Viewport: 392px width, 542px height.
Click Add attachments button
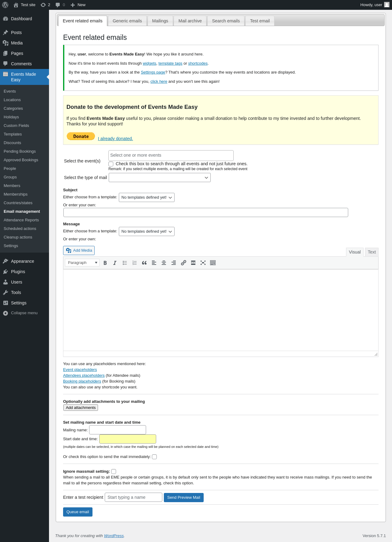pyautogui.click(x=81, y=407)
